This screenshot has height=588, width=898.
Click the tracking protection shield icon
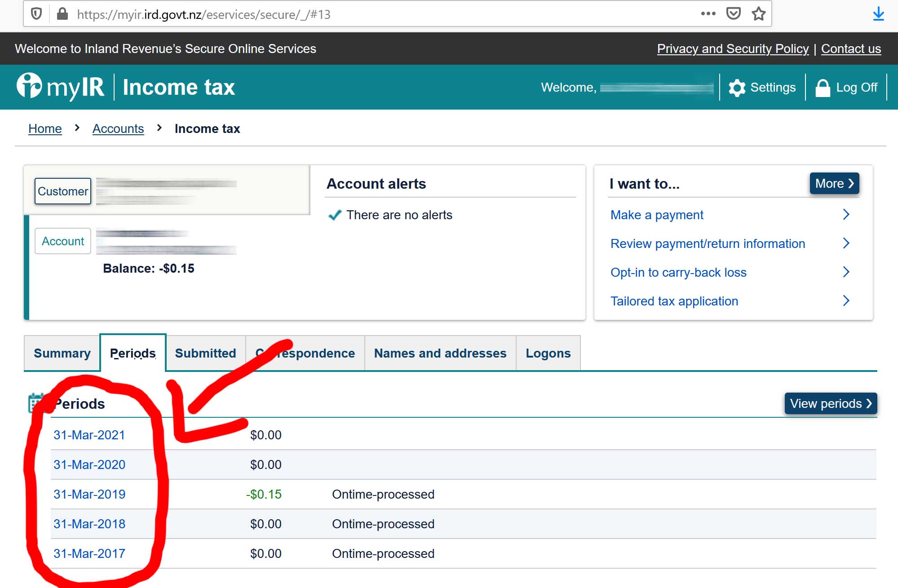pos(36,14)
